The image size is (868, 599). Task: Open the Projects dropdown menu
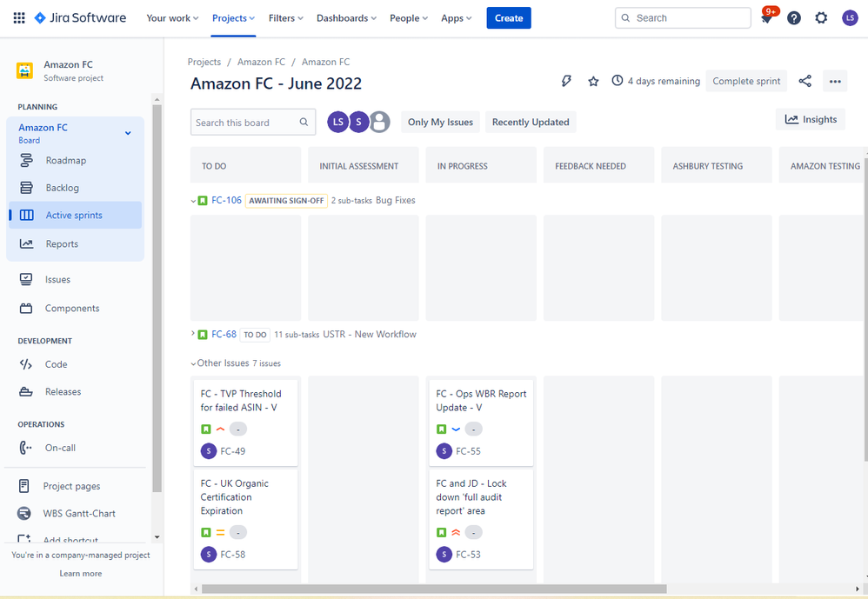(233, 18)
